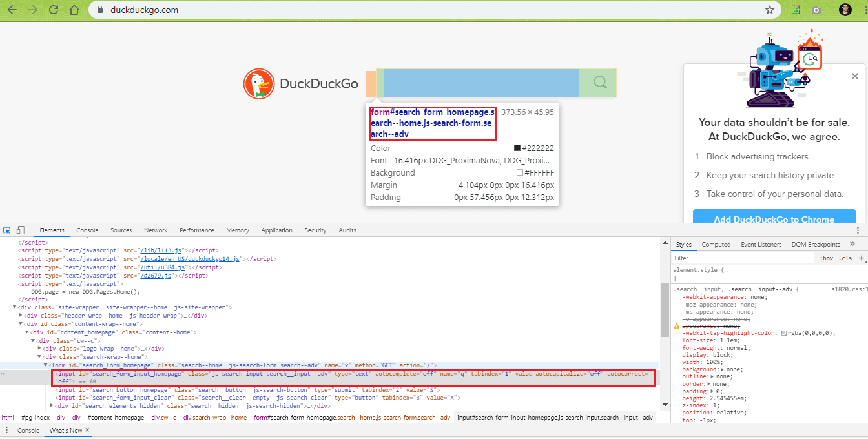The width and height of the screenshot is (868, 439).
Task: Toggle the :hov element state panel
Action: [826, 258]
